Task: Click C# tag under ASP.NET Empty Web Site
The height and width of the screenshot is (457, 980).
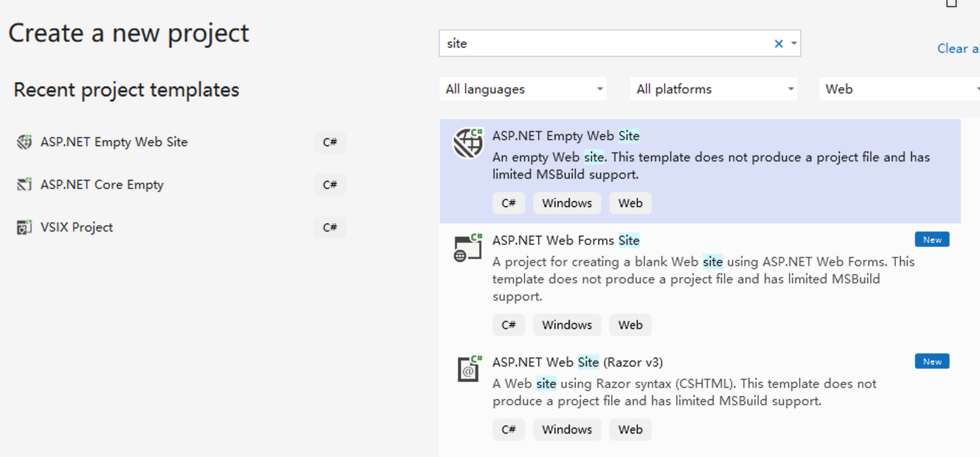Action: tap(508, 203)
